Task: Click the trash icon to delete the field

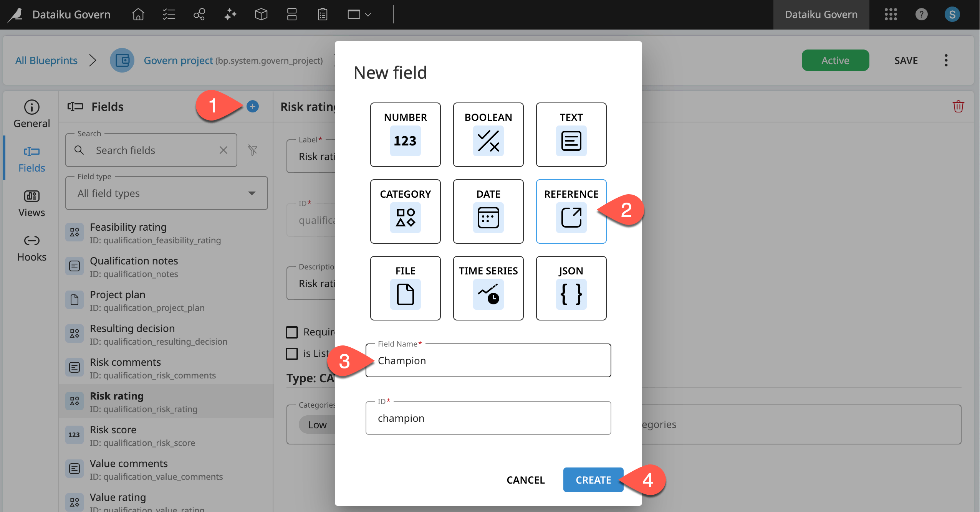Action: coord(958,107)
